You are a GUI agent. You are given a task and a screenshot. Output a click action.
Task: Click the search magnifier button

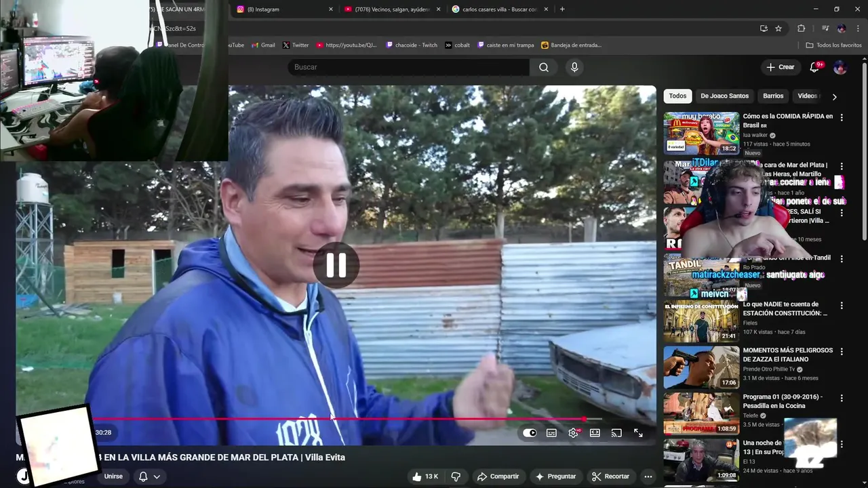click(544, 67)
